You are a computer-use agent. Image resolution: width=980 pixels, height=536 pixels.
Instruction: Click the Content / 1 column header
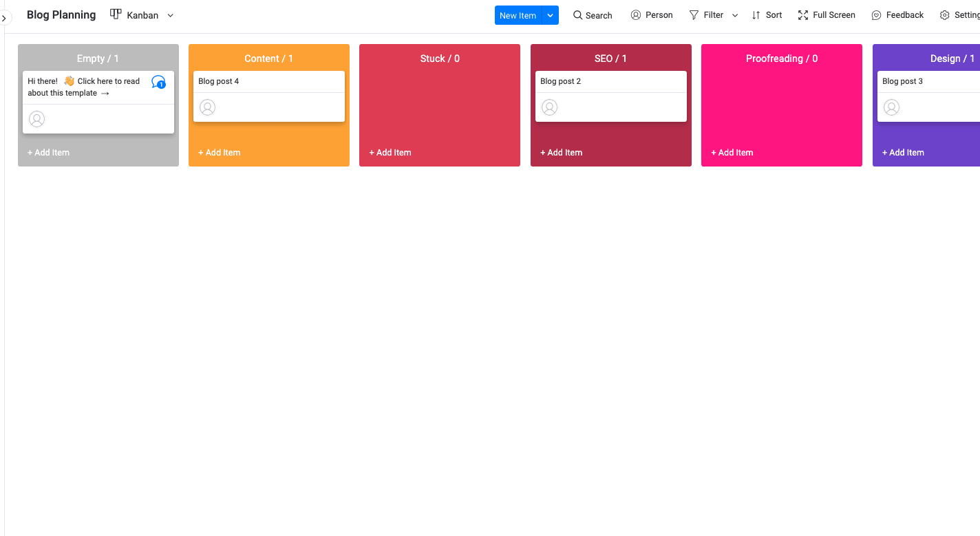pyautogui.click(x=268, y=58)
